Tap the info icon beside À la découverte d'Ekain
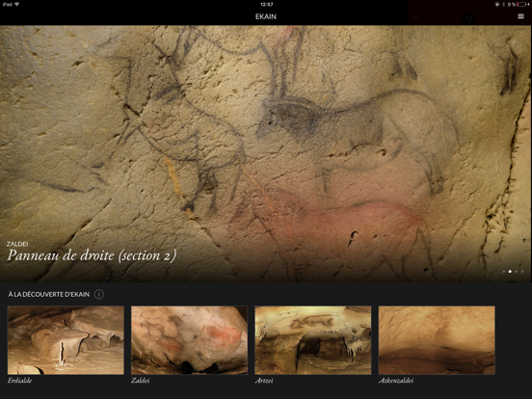Screen dimensions: 532x399 coord(98,294)
